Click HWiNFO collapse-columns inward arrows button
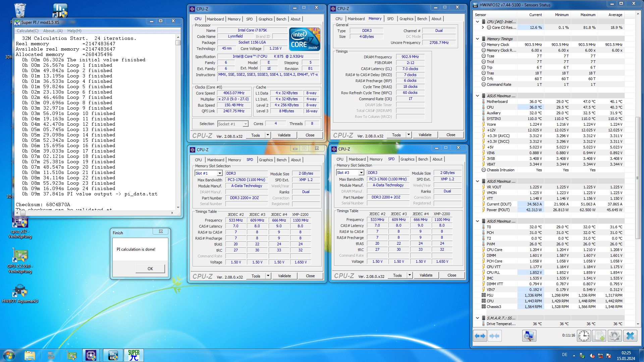644x362 pixels. [x=494, y=336]
